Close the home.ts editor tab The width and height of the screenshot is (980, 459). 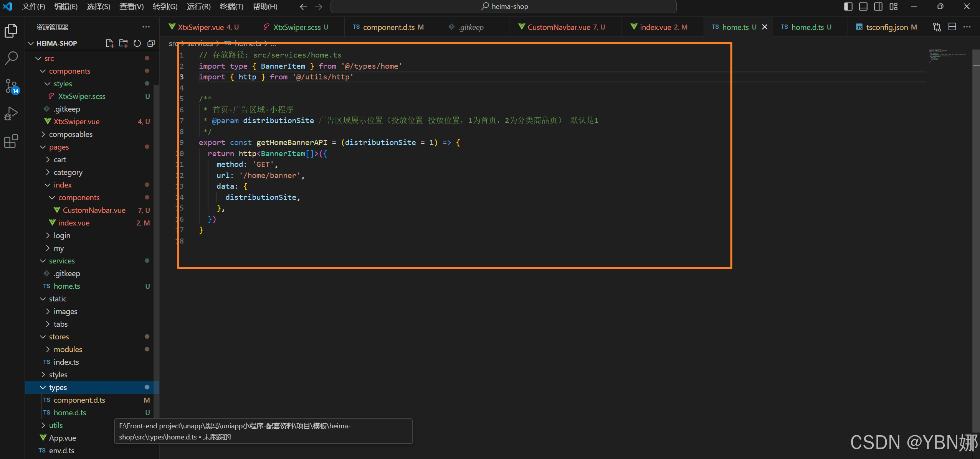[765, 27]
